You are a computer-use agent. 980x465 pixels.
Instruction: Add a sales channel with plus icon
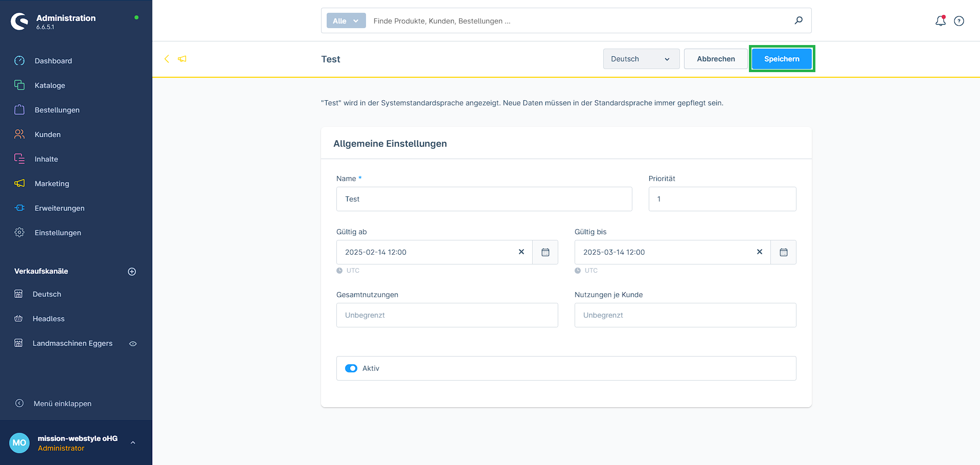click(132, 272)
